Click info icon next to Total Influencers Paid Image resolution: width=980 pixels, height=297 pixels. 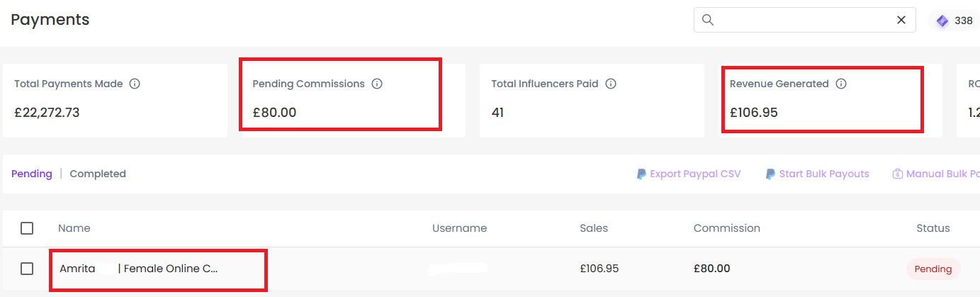click(611, 84)
